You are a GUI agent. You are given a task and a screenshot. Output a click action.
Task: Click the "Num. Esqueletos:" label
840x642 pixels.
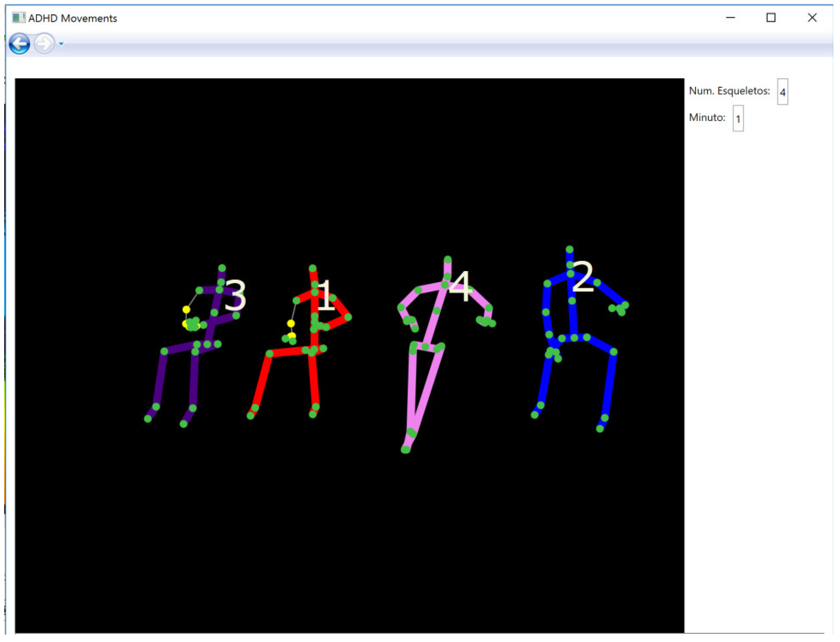pyautogui.click(x=729, y=91)
